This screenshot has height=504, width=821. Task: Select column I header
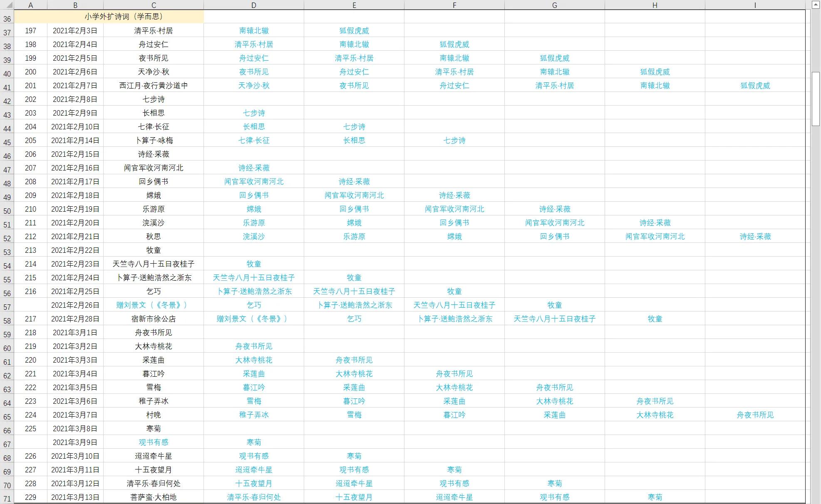pos(755,5)
